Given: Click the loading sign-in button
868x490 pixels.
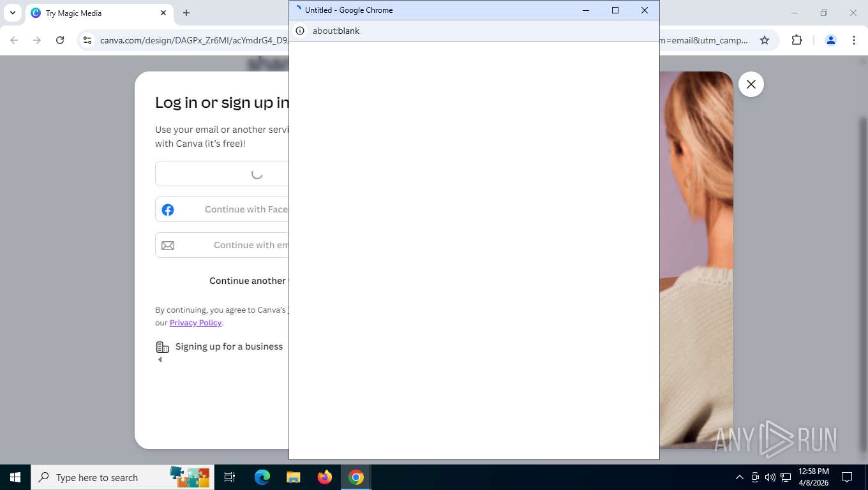Looking at the screenshot, I should [222, 174].
